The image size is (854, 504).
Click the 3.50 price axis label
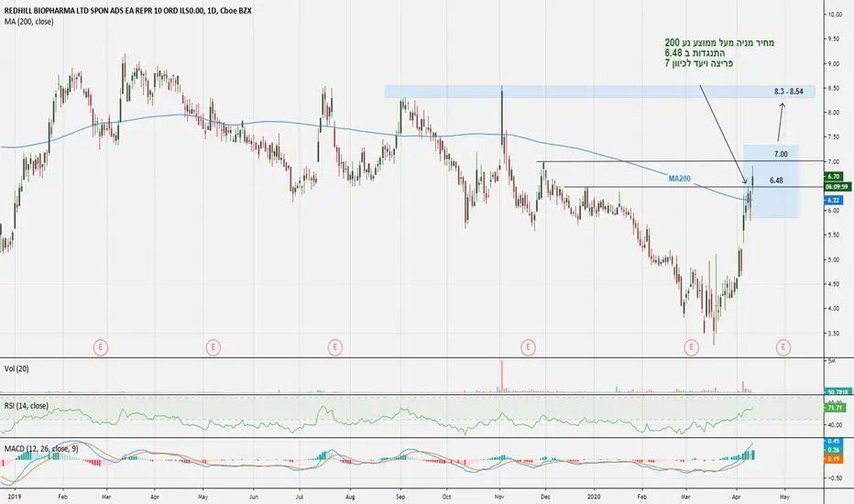point(833,333)
